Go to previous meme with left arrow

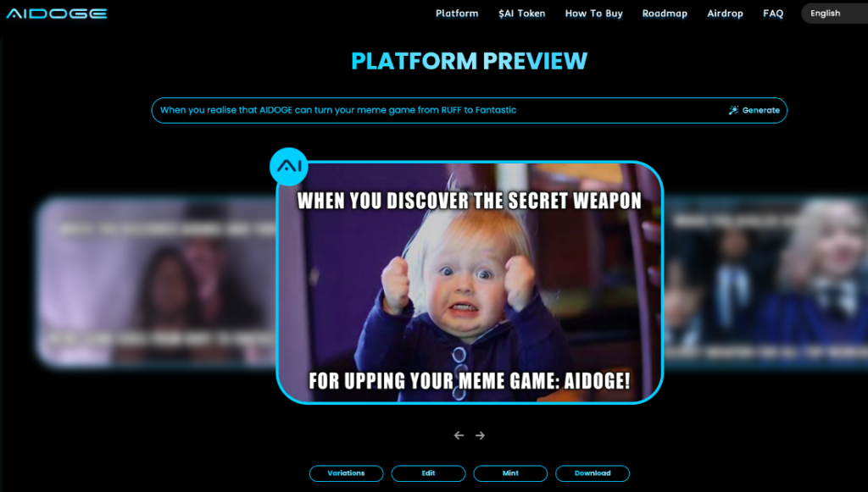pos(459,435)
